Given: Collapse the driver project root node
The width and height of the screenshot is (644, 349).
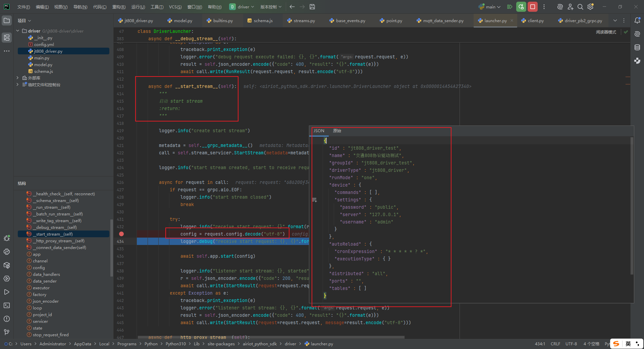Looking at the screenshot, I should (17, 31).
